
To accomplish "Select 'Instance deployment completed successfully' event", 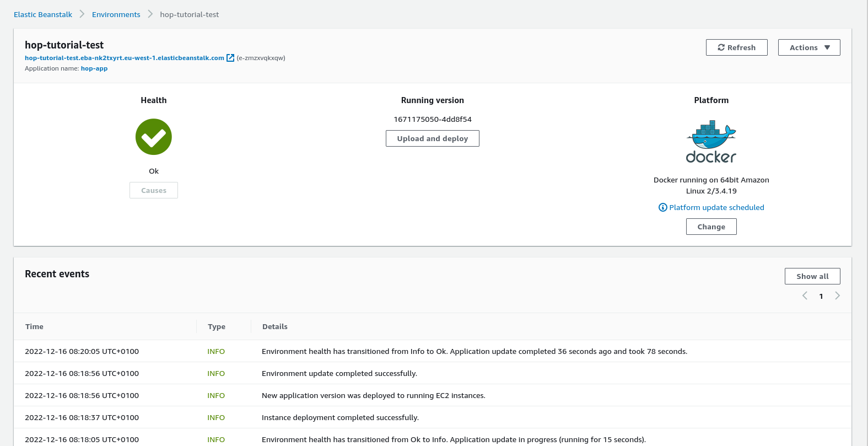I will point(340,417).
